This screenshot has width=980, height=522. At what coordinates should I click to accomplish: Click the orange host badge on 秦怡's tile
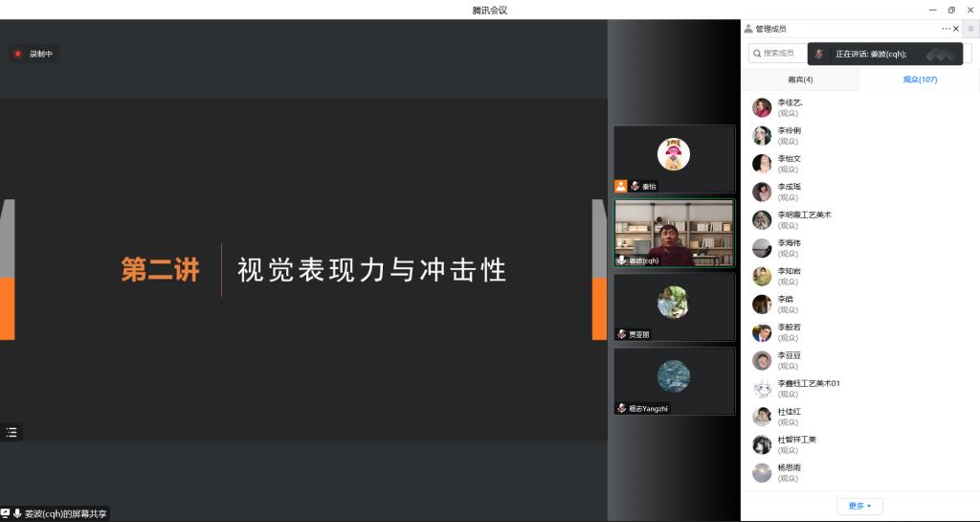pyautogui.click(x=621, y=186)
